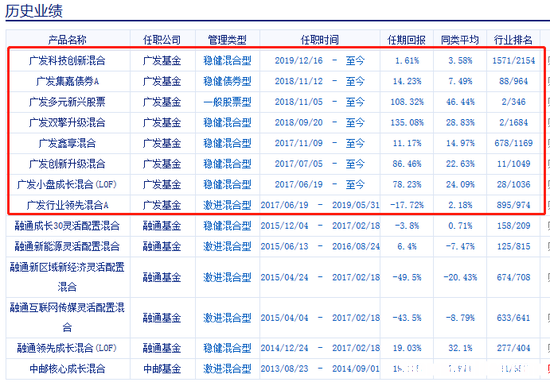Viewport: 550px width, 386px height.
Task: Click the 2018/11/05 tenure start date
Action: pos(299,102)
